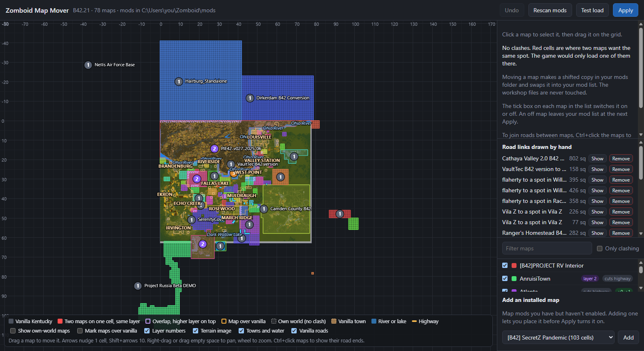The image size is (644, 351).
Task: Click the Undo button
Action: click(512, 10)
